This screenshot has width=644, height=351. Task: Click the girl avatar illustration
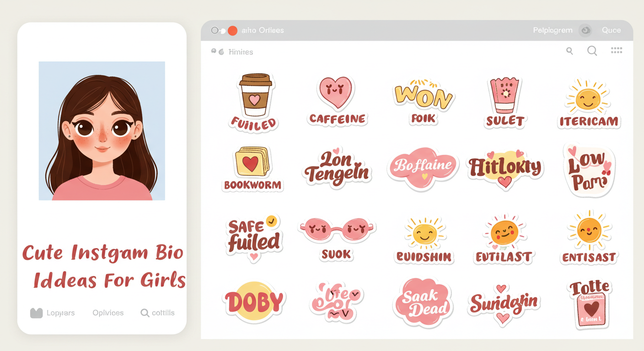tap(102, 131)
